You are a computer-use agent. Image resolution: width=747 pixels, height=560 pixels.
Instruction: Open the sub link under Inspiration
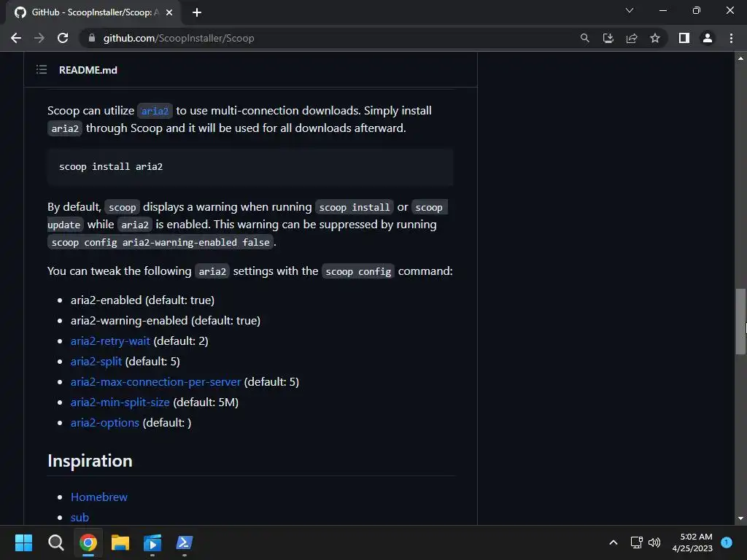point(80,518)
